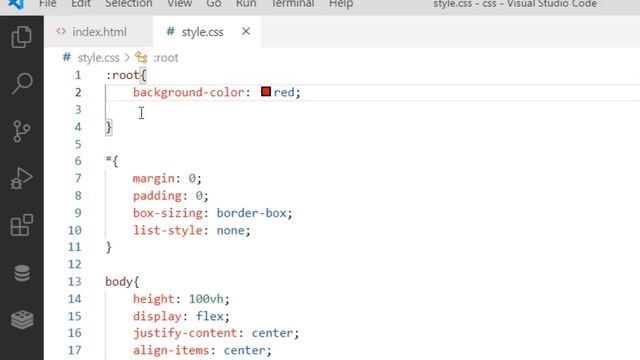Click the margin property on line 7
The height and width of the screenshot is (360, 640).
[153, 179]
